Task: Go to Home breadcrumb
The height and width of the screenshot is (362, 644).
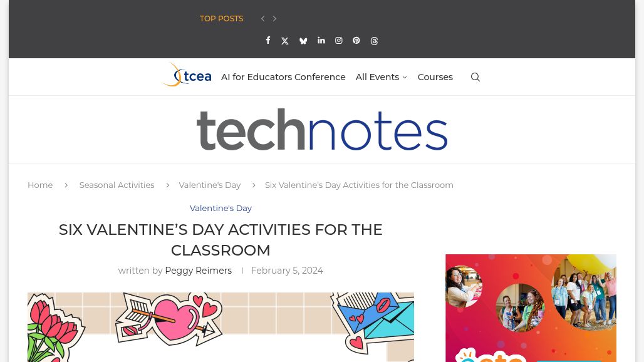Action: (x=40, y=185)
